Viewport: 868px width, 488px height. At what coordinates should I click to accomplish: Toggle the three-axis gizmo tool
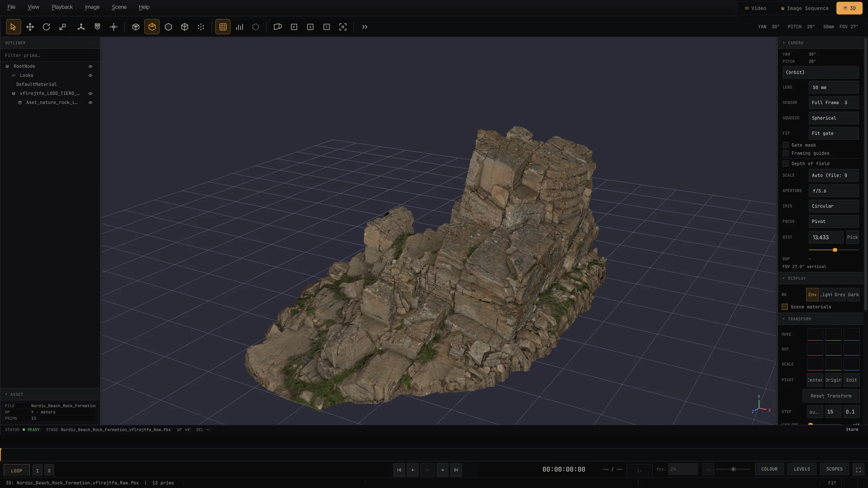coord(81,27)
